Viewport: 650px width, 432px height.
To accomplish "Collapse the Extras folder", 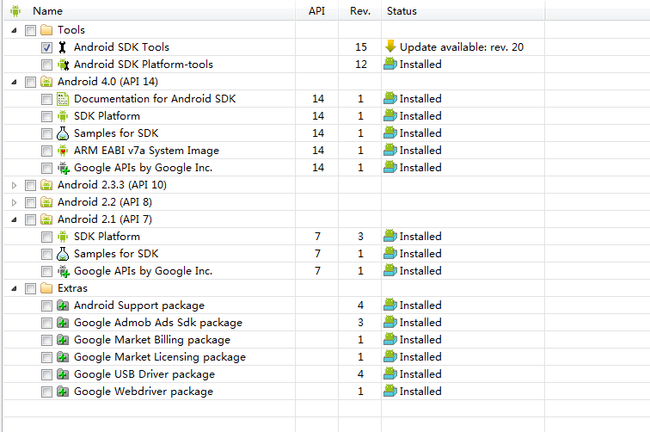I will pos(14,289).
